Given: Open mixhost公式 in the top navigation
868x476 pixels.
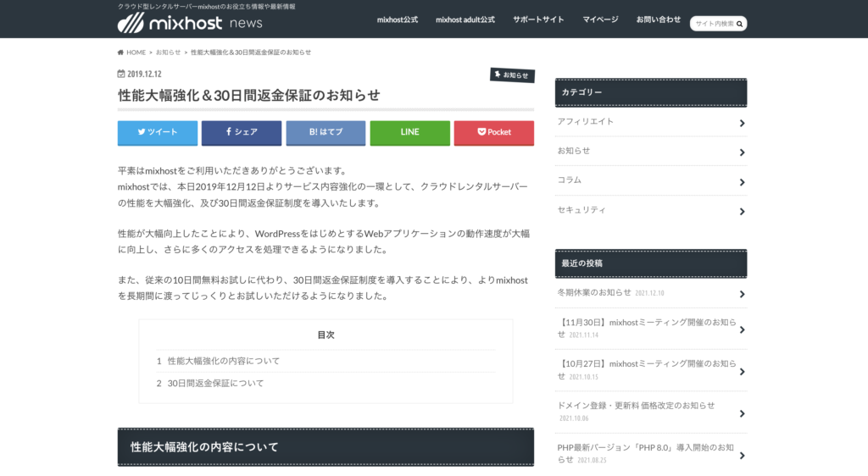Looking at the screenshot, I should click(x=398, y=19).
